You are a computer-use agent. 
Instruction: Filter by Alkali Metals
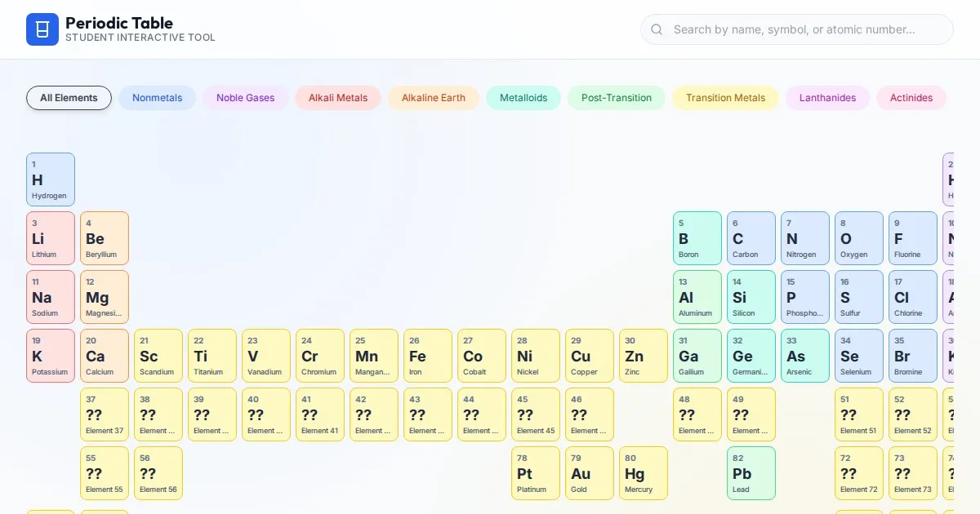pos(338,98)
